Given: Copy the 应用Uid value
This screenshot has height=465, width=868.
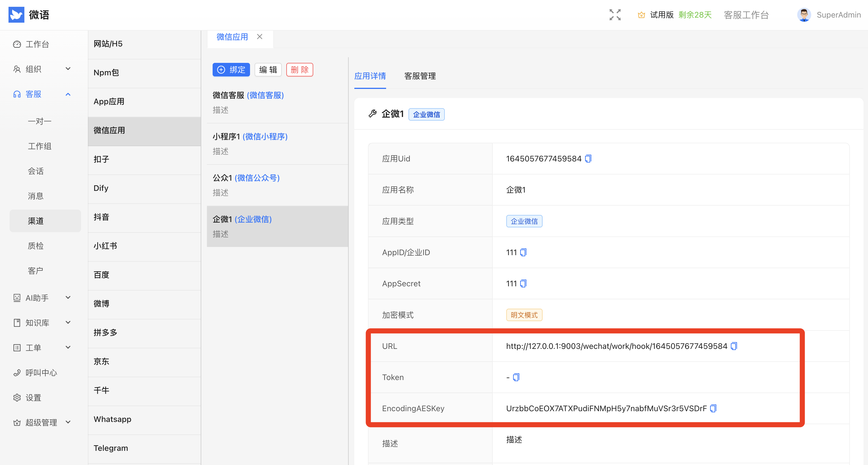Looking at the screenshot, I should 588,159.
